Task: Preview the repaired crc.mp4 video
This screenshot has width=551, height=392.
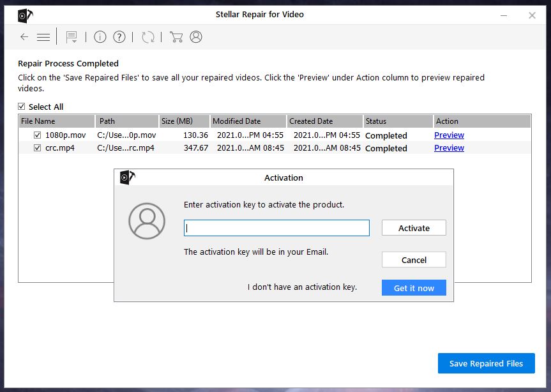Action: tap(449, 148)
